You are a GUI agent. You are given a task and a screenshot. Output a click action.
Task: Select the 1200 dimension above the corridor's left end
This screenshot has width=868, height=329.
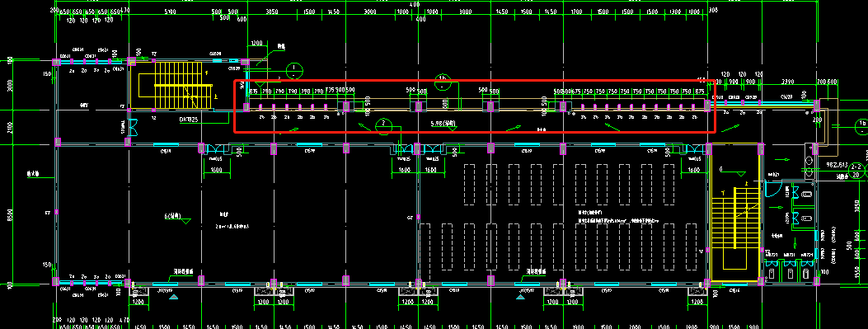click(x=256, y=43)
